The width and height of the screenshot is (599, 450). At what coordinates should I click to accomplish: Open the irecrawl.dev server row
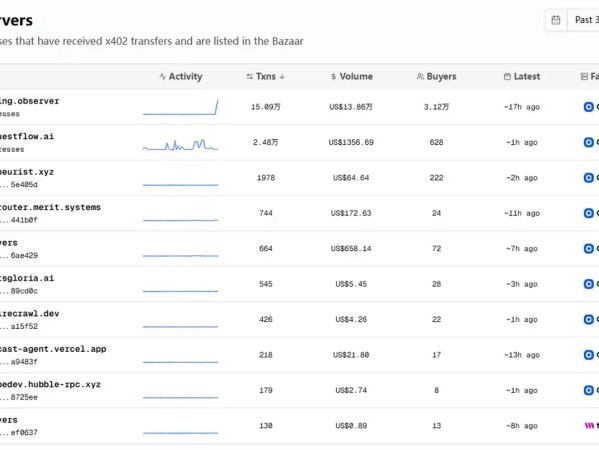pyautogui.click(x=300, y=319)
